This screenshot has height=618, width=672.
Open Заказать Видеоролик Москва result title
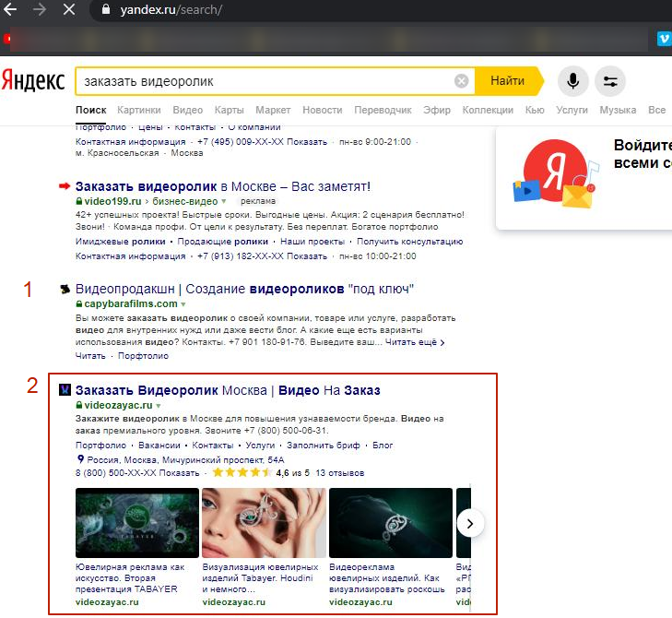[x=228, y=390]
